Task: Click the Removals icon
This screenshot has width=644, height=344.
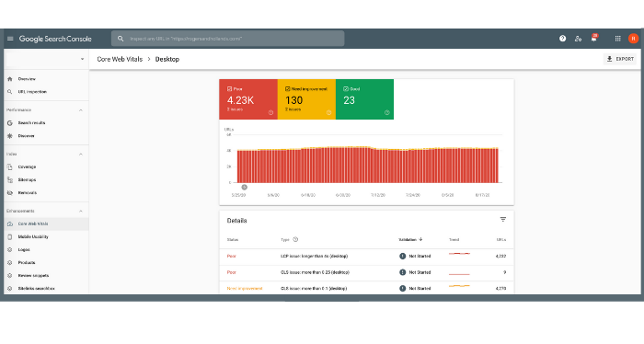Action: click(x=10, y=192)
